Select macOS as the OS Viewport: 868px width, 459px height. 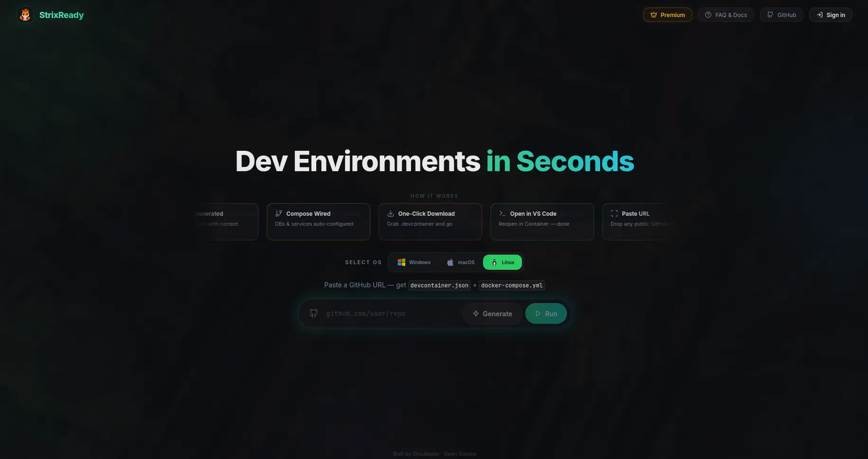pyautogui.click(x=460, y=262)
